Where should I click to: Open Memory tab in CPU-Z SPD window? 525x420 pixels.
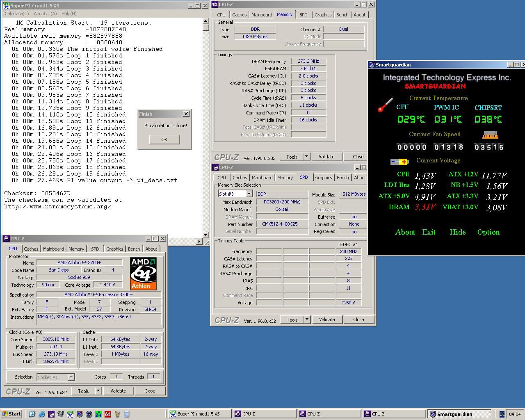pyautogui.click(x=285, y=178)
